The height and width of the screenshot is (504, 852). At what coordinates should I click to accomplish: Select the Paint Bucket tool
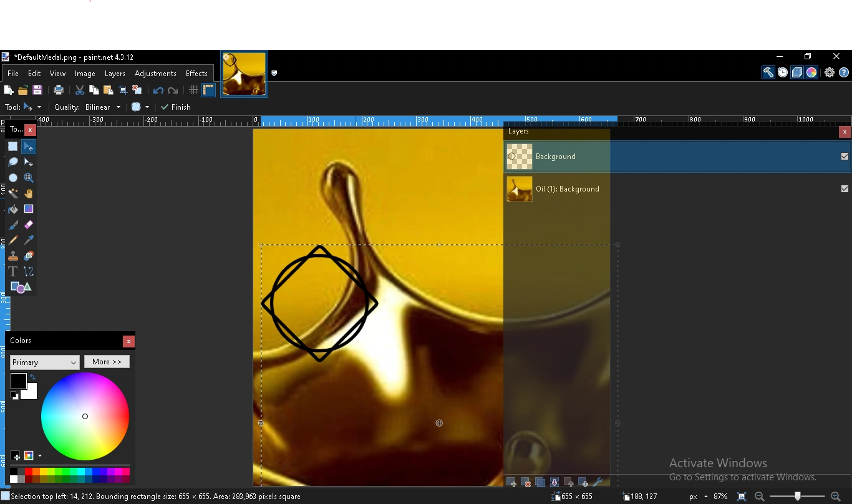point(13,209)
